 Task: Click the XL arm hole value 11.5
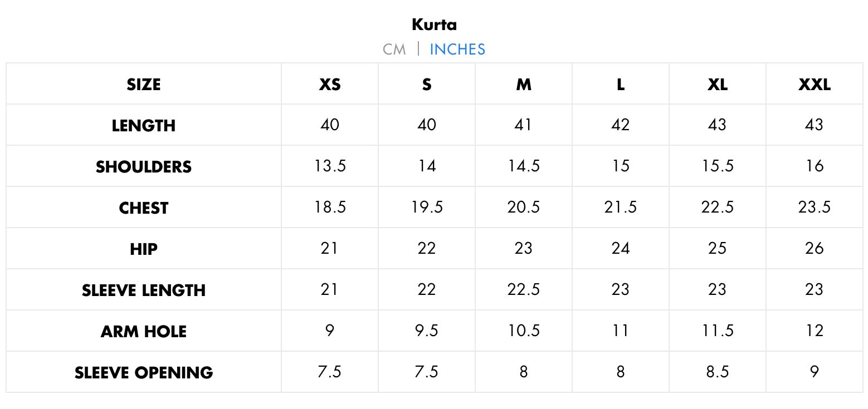click(x=718, y=331)
